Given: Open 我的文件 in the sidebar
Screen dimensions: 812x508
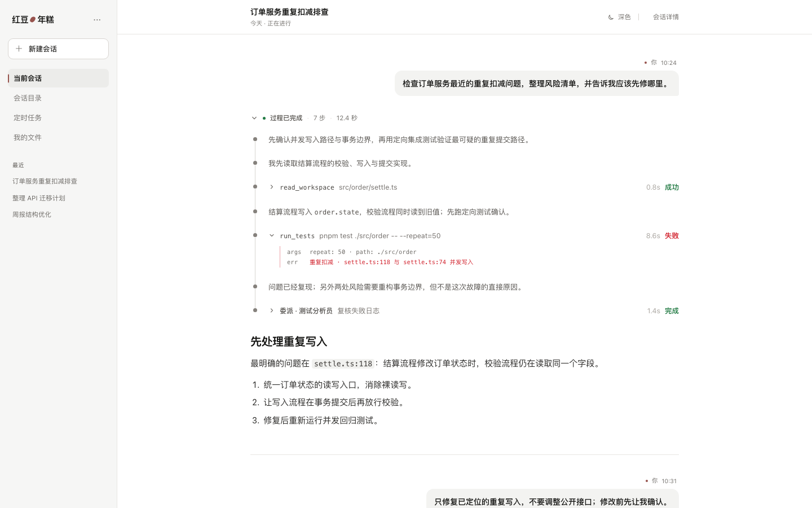Looking at the screenshot, I should pyautogui.click(x=58, y=138).
